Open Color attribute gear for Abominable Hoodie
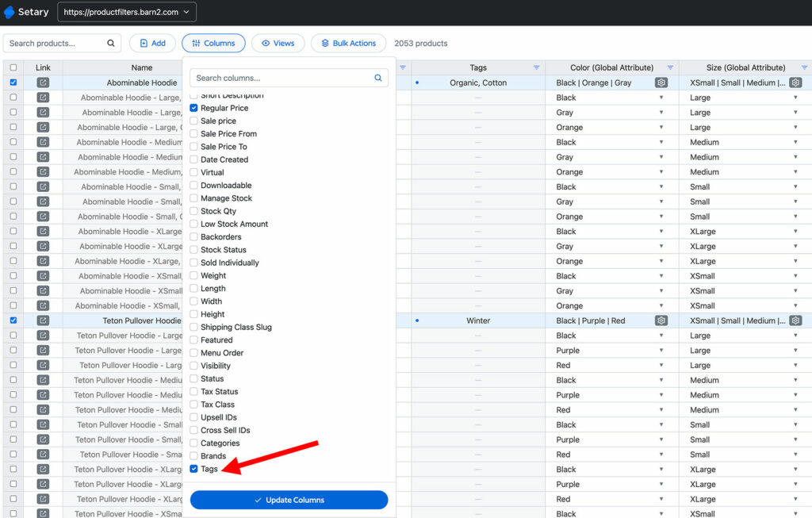 [x=661, y=82]
